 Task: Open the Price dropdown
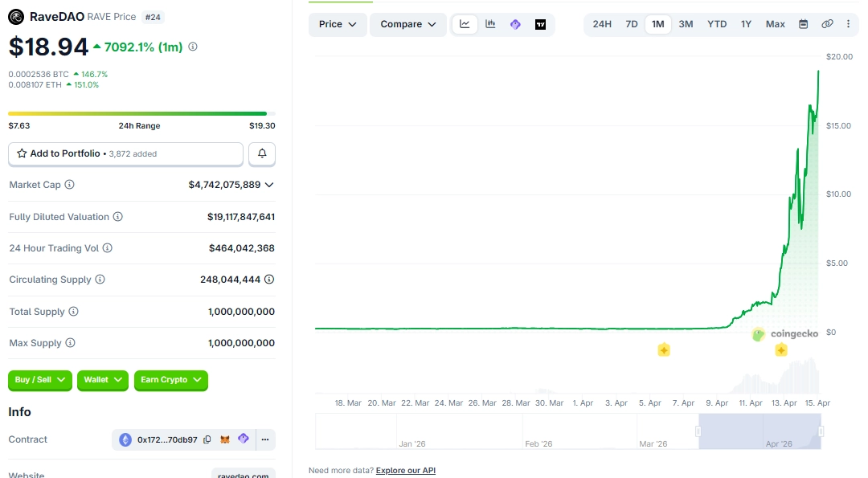click(x=338, y=24)
